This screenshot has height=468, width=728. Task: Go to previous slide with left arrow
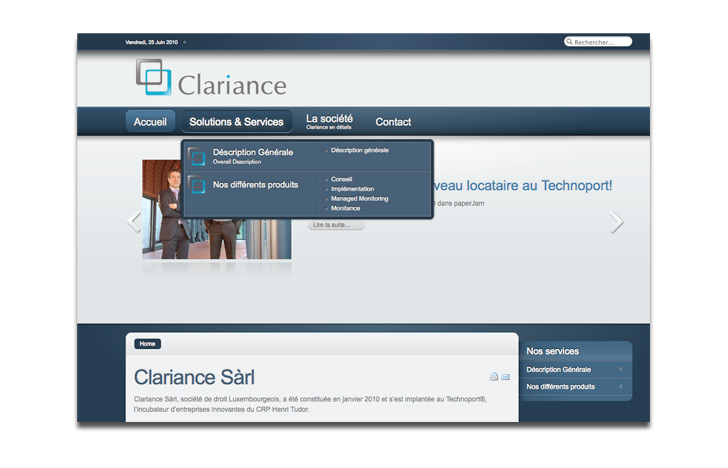tap(134, 222)
